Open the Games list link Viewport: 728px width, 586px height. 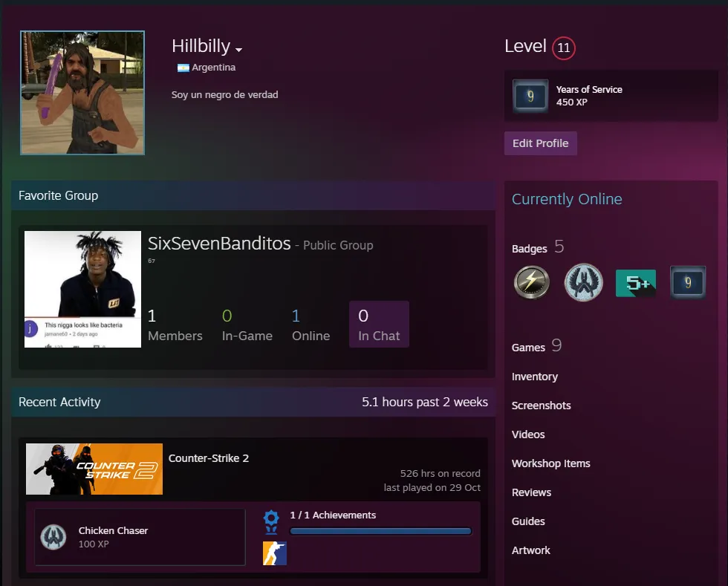click(x=536, y=346)
